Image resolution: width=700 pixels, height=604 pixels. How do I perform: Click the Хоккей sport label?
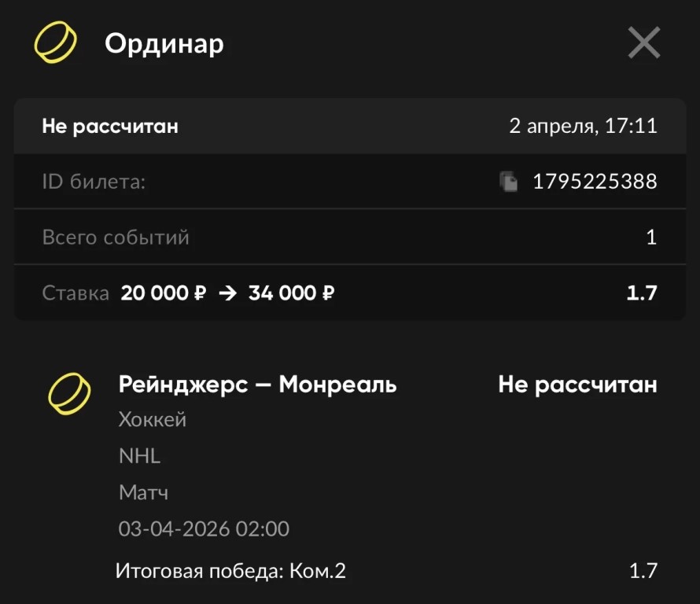[153, 420]
